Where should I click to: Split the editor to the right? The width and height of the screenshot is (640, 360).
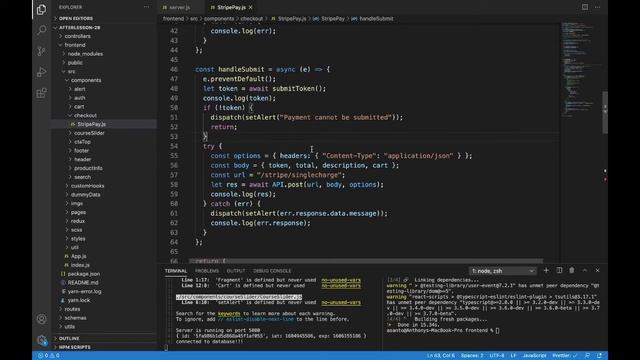[x=585, y=7]
